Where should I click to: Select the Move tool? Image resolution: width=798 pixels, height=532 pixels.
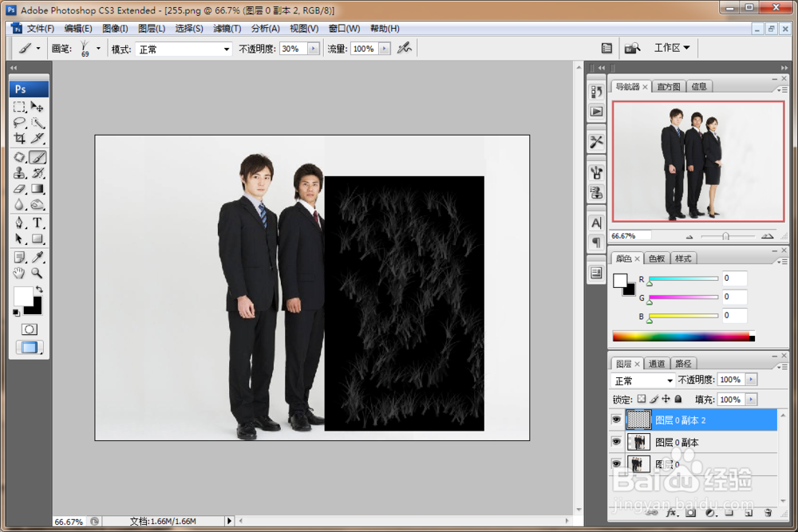(x=38, y=107)
